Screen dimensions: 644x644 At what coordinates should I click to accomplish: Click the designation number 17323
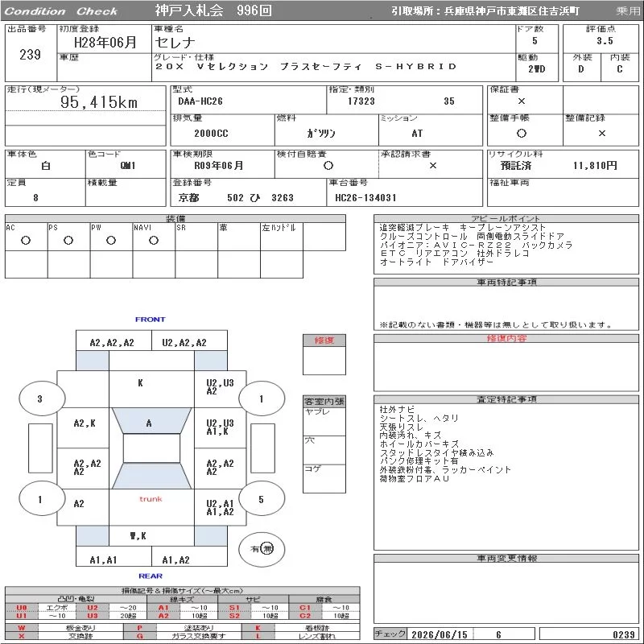coord(361,101)
